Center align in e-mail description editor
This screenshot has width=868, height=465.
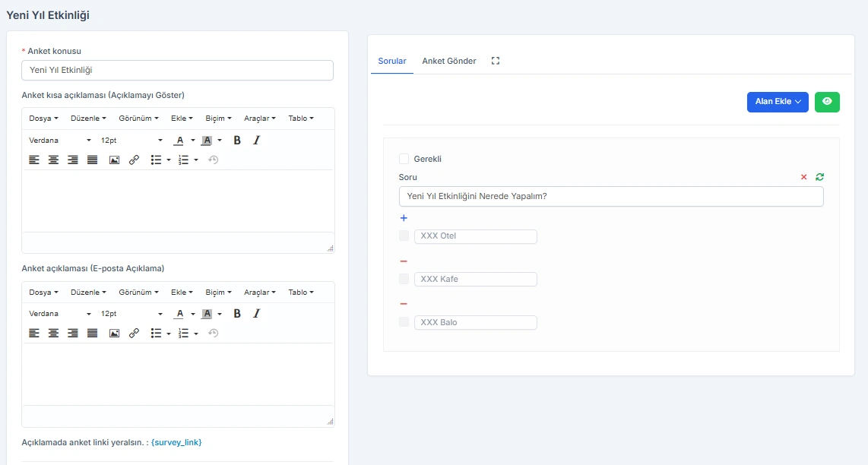[54, 334]
